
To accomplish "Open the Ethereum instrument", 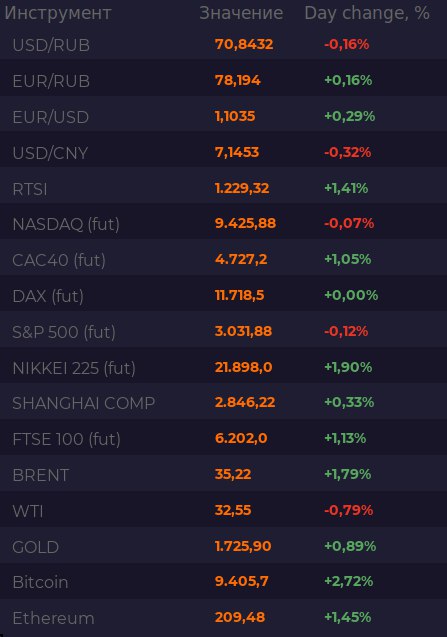I will click(x=53, y=618).
